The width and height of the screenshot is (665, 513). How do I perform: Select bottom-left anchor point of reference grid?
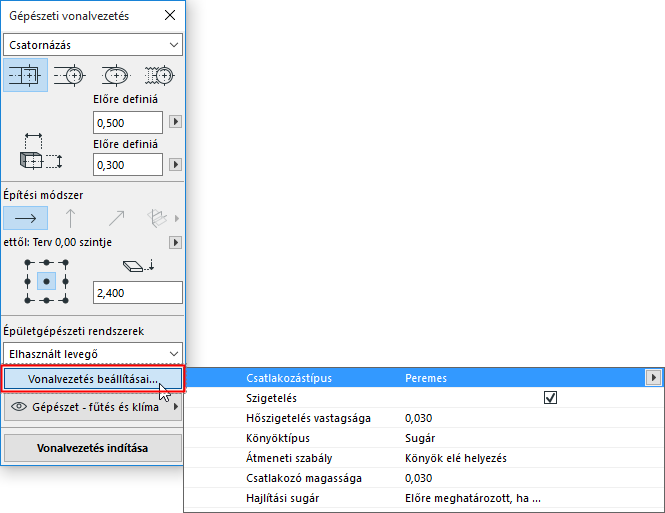pyautogui.click(x=28, y=300)
